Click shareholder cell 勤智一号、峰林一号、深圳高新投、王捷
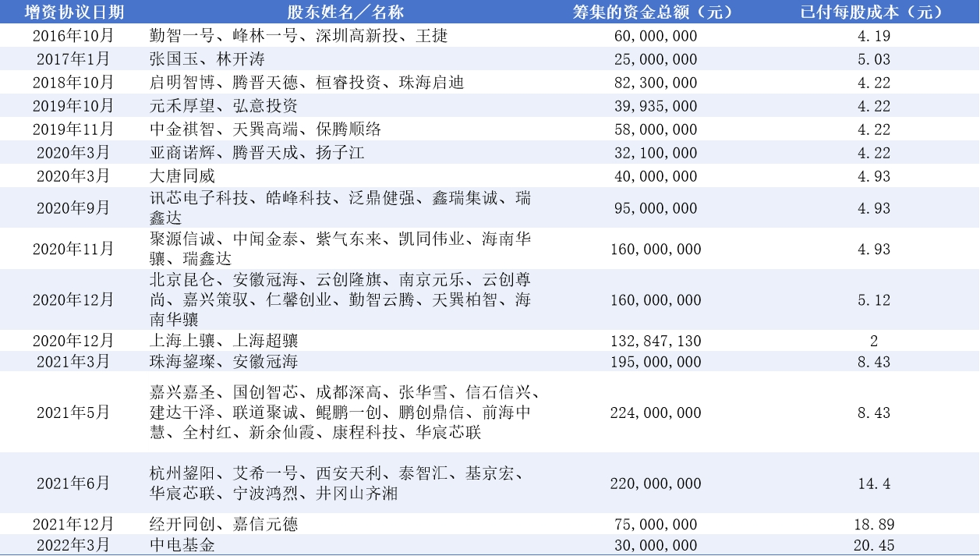The image size is (980, 556). click(299, 36)
